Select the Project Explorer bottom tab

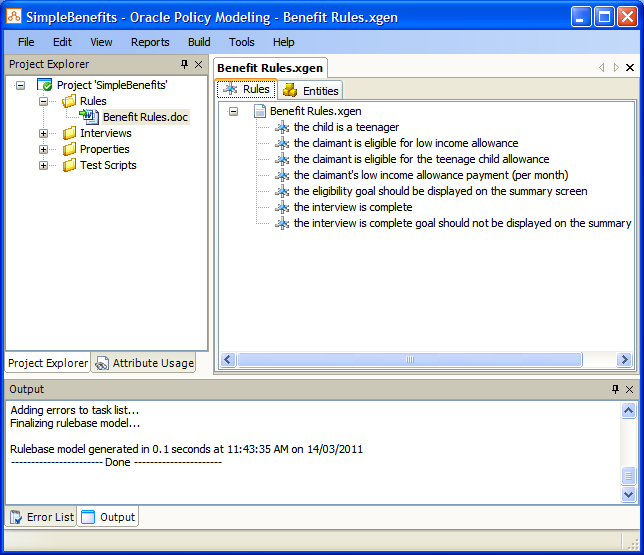click(x=48, y=363)
